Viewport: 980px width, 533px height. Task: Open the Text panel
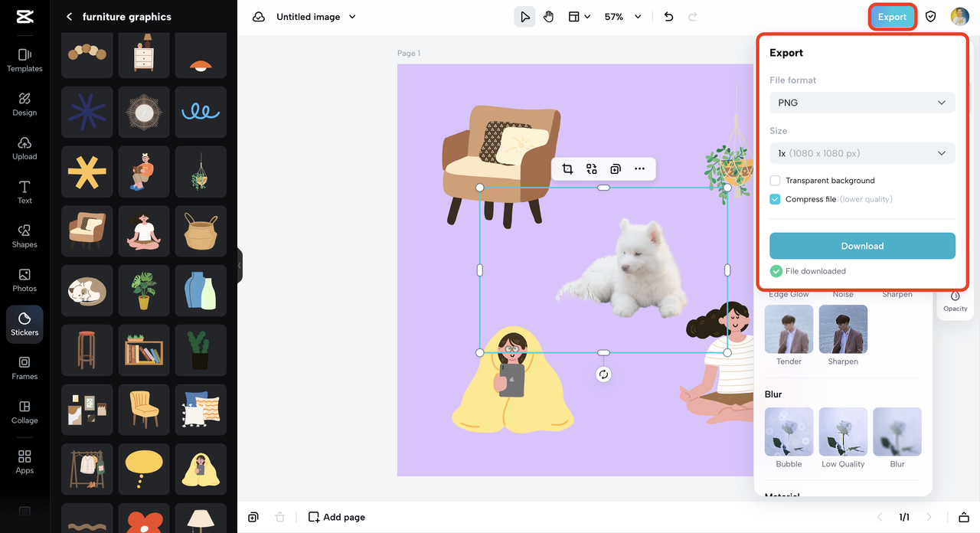[24, 192]
